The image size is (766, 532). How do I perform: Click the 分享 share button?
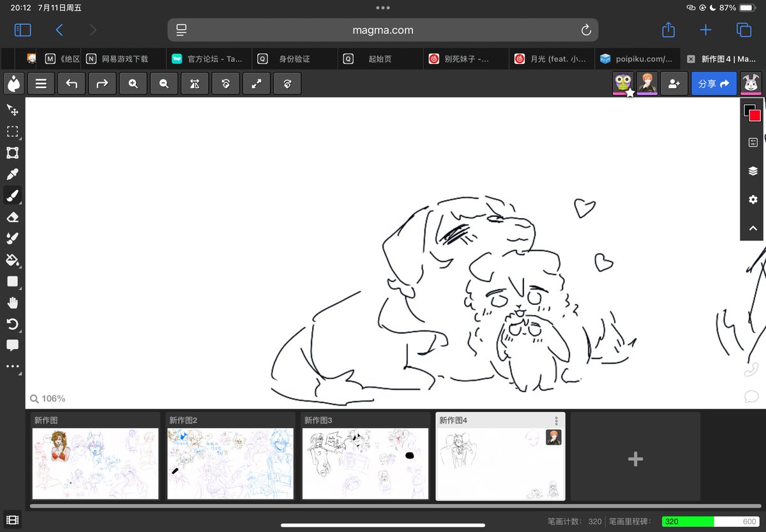[714, 84]
